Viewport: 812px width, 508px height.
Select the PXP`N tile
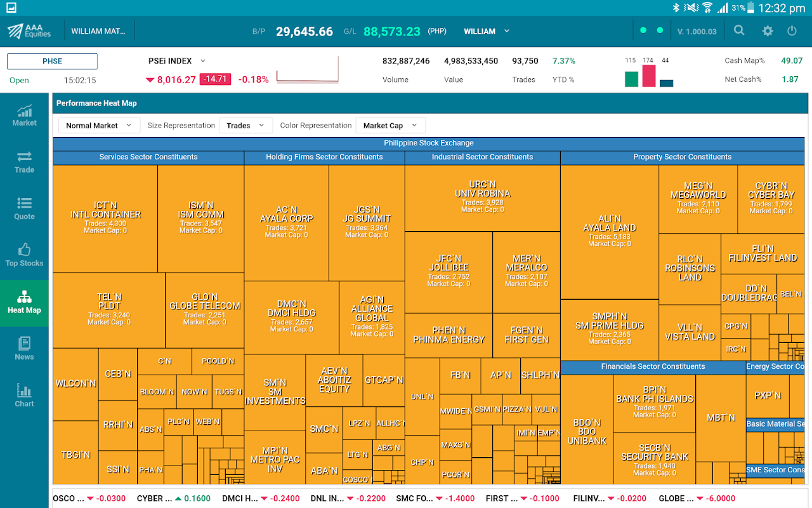[768, 395]
